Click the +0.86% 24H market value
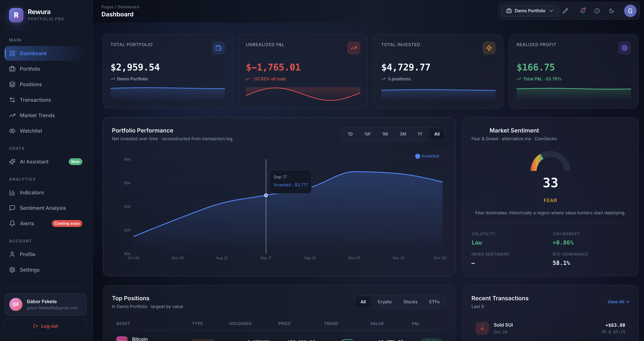This screenshot has width=644, height=341. 563,243
